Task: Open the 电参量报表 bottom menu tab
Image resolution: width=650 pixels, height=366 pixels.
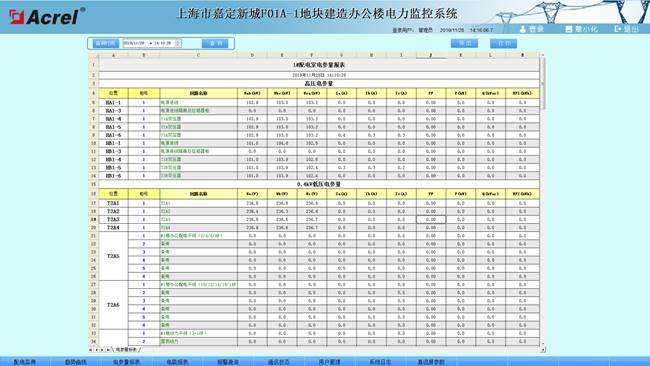Action: [126, 362]
